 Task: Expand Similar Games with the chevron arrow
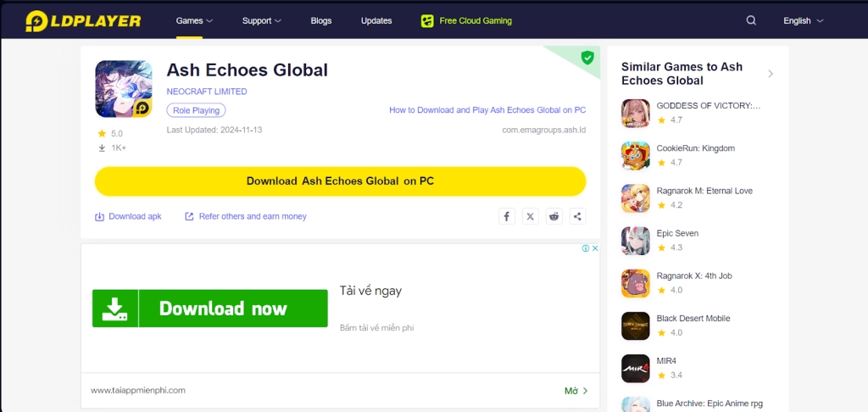click(x=771, y=74)
